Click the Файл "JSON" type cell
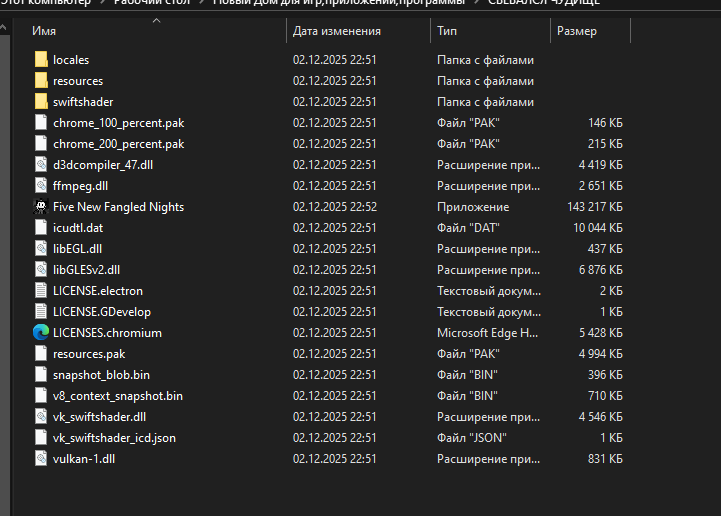The height and width of the screenshot is (516, 721). click(x=472, y=438)
